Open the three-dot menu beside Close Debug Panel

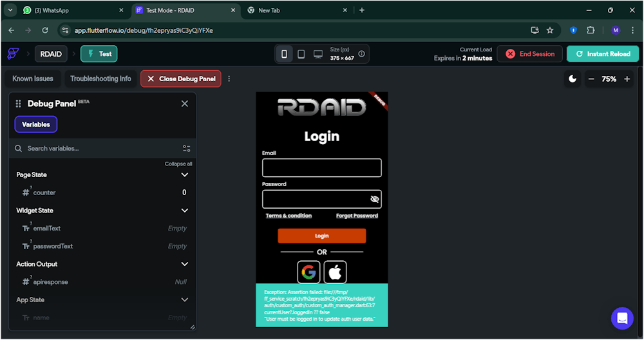pyautogui.click(x=229, y=79)
